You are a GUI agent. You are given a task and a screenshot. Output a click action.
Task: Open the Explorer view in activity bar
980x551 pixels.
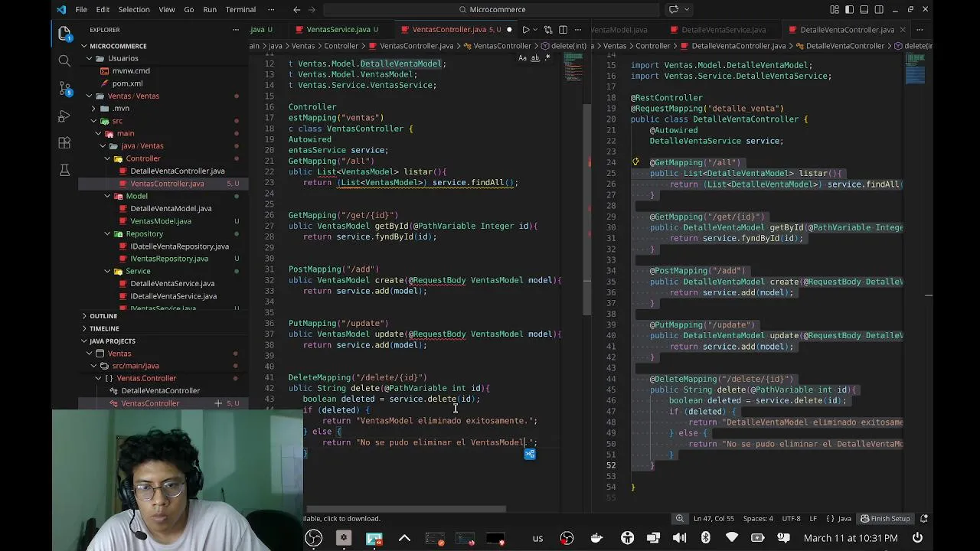click(64, 33)
